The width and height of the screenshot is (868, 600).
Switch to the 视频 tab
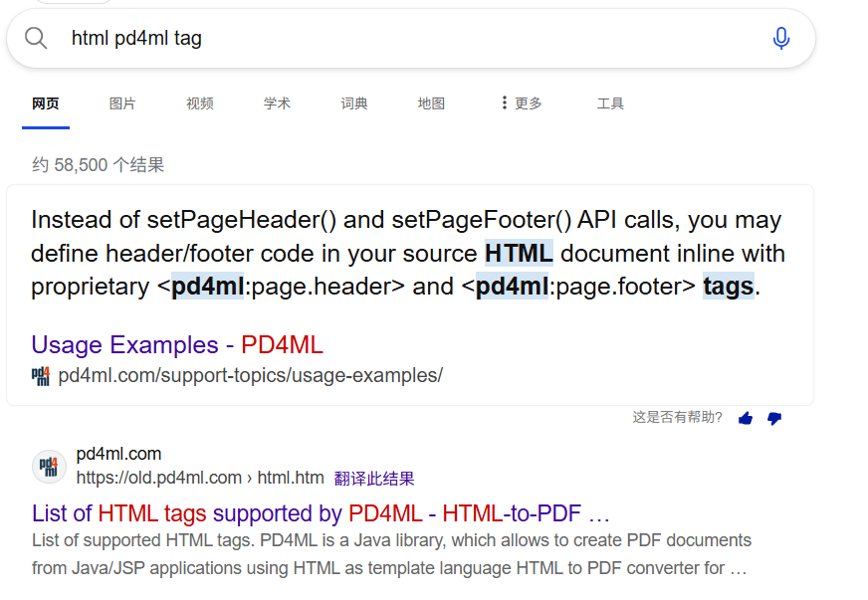(x=200, y=103)
